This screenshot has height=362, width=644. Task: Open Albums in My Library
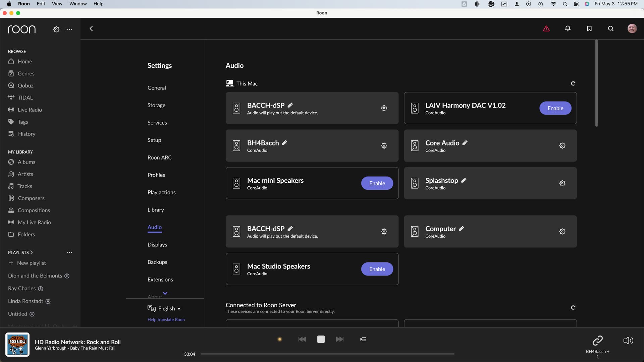coord(22,162)
